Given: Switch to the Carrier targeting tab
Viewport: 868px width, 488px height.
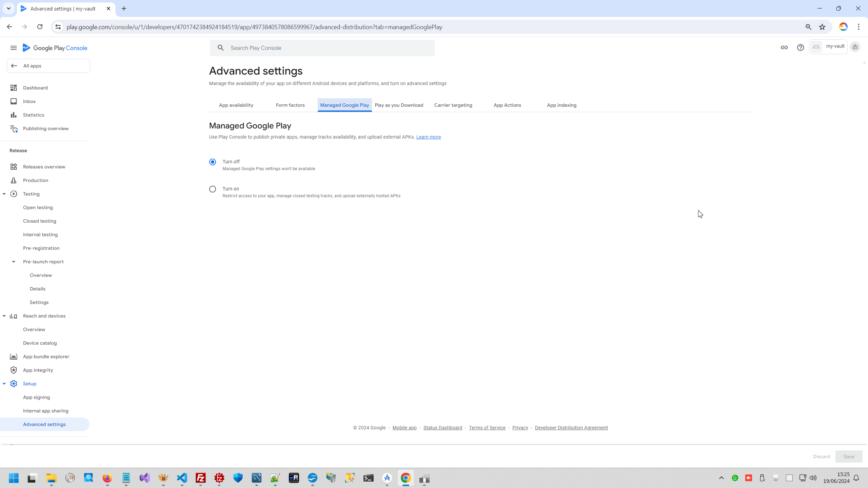Looking at the screenshot, I should pyautogui.click(x=453, y=105).
